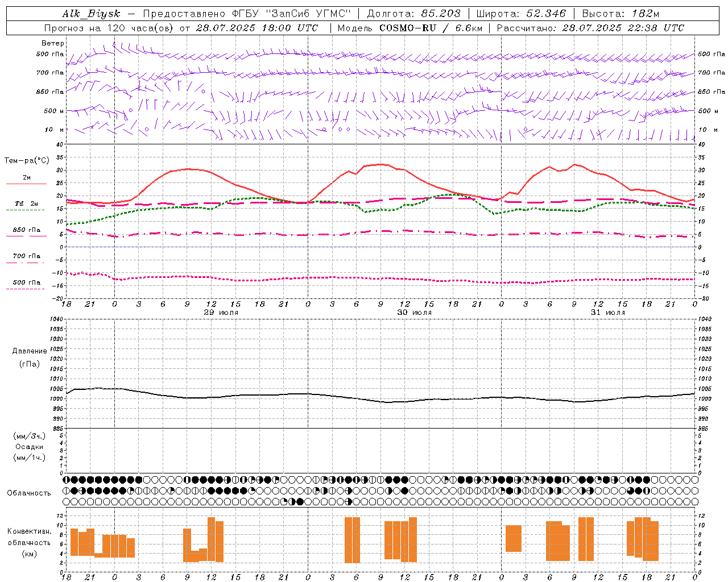This screenshot has height=582, width=728.
Task: Select the text ФГБУ "ЗапСиб УГМС"
Action: tap(292, 14)
